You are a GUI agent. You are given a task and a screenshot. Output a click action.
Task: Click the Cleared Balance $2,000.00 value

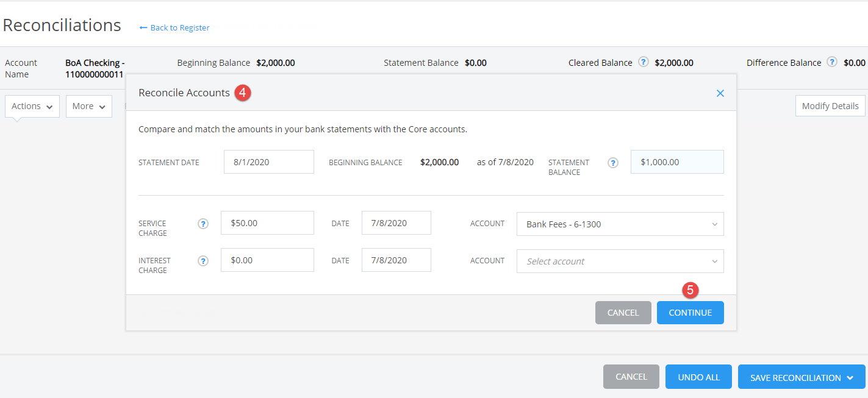coord(674,63)
